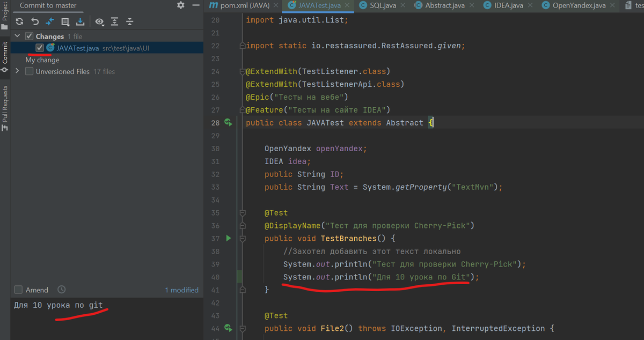644x340 pixels.
Task: Click the Refresh icon in Commit toolbar
Action: [19, 22]
